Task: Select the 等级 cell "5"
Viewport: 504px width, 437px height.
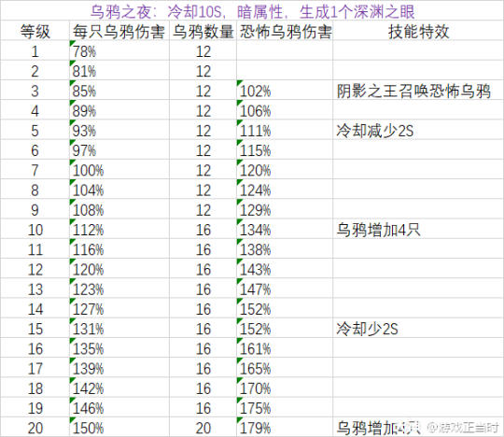Action: [35, 130]
